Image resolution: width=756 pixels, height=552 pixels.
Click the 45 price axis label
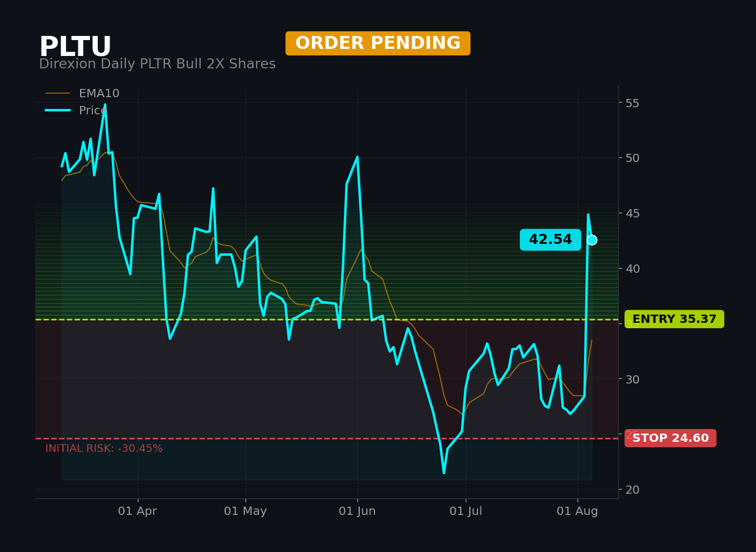pyautogui.click(x=632, y=213)
